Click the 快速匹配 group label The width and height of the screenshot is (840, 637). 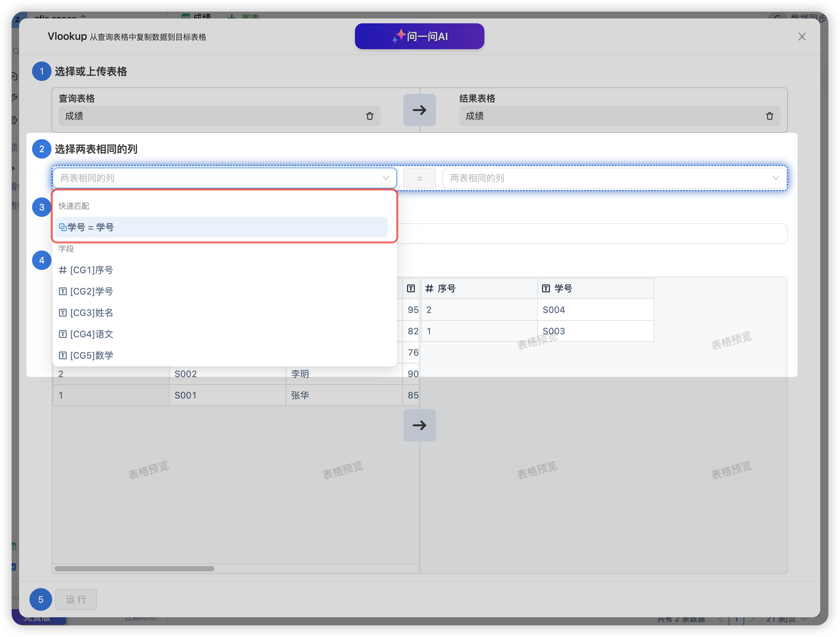coord(74,206)
